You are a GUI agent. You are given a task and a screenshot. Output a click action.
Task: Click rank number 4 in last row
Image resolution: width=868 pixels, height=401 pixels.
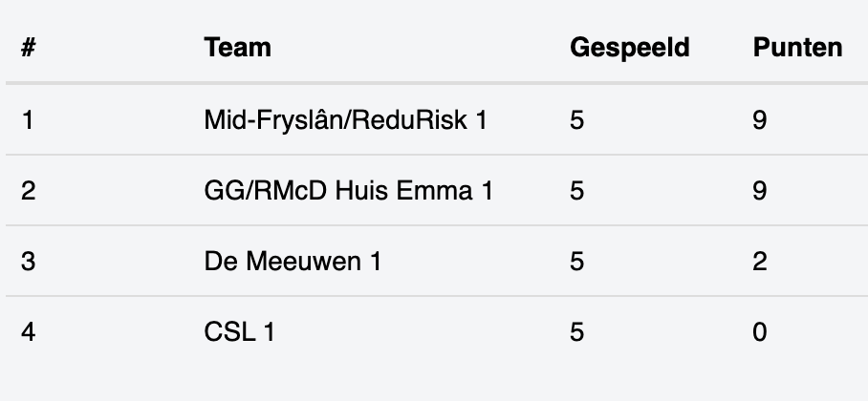(29, 332)
